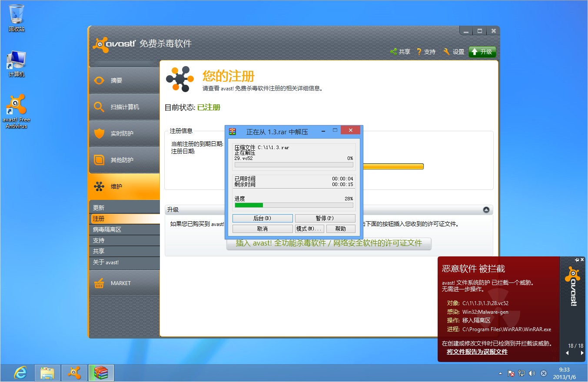Image resolution: width=588 pixels, height=382 pixels.
Task: Click the basket icon beside MARKET
Action: click(100, 283)
